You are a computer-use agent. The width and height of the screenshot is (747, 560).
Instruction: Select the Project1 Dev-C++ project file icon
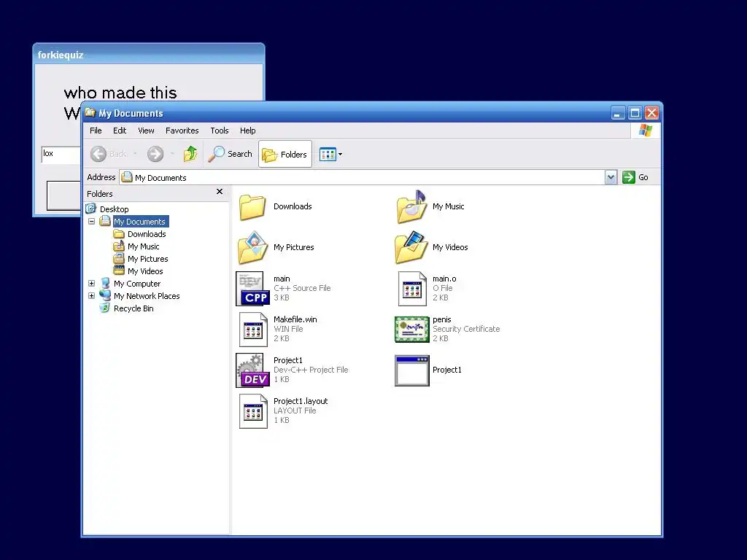[x=253, y=370]
